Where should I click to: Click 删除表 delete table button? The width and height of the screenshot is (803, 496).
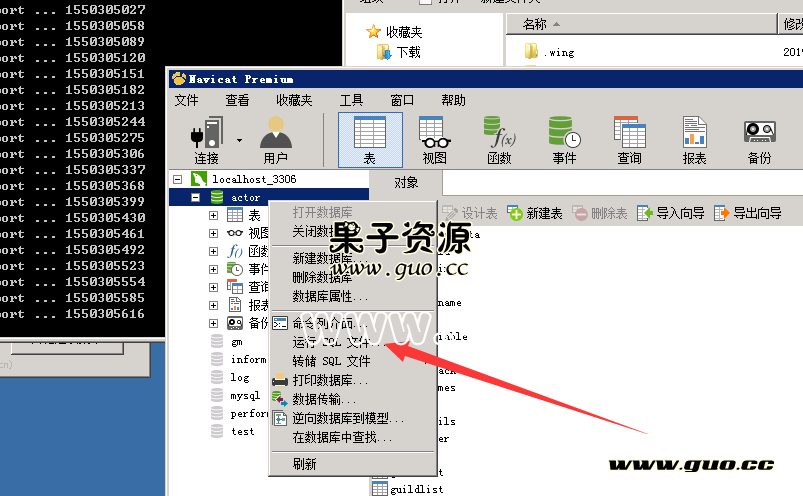pyautogui.click(x=600, y=213)
